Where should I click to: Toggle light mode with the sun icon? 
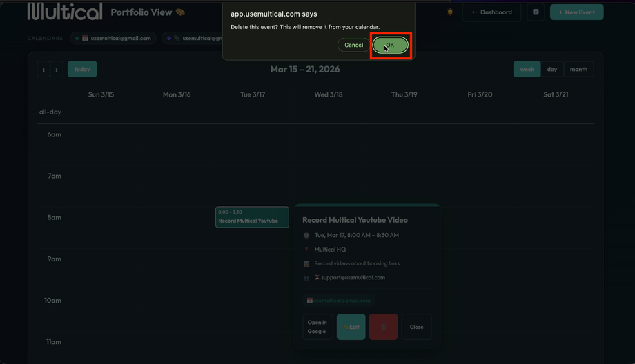coord(450,12)
